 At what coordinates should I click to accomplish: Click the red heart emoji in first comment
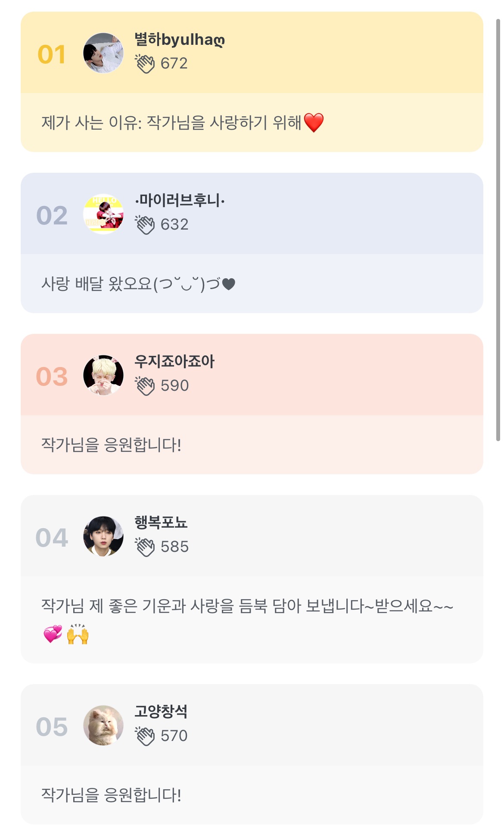(x=314, y=123)
